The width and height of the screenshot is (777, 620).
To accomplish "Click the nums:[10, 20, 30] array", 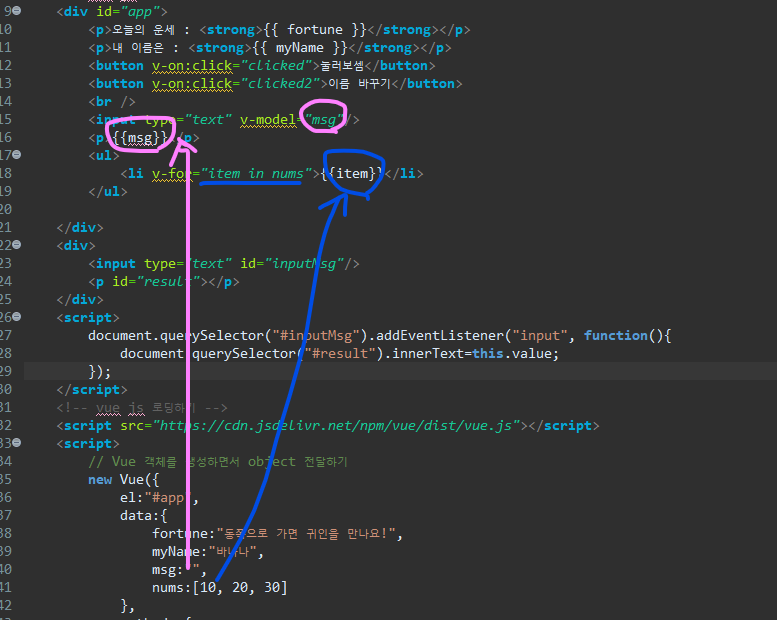I will (x=220, y=587).
